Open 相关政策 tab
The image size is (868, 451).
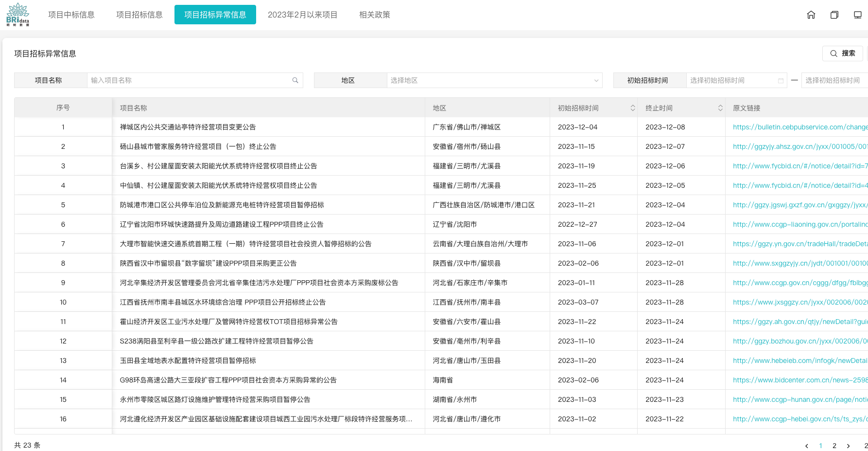[375, 15]
